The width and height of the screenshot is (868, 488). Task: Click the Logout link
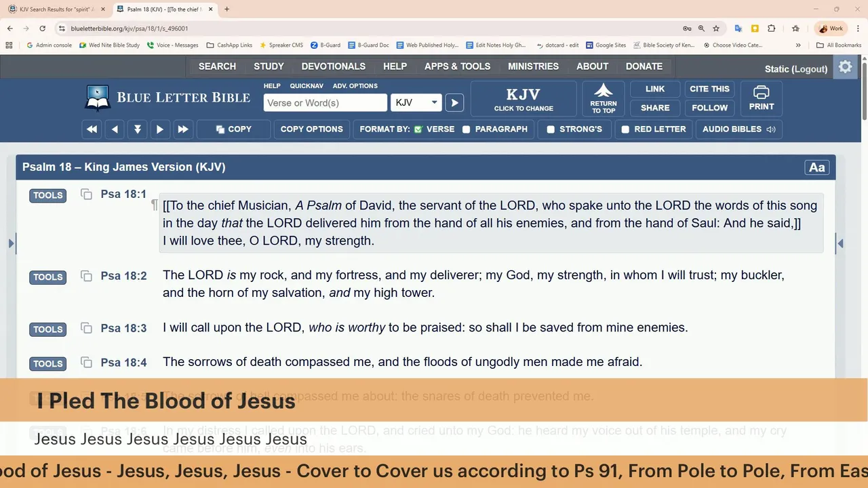point(810,69)
